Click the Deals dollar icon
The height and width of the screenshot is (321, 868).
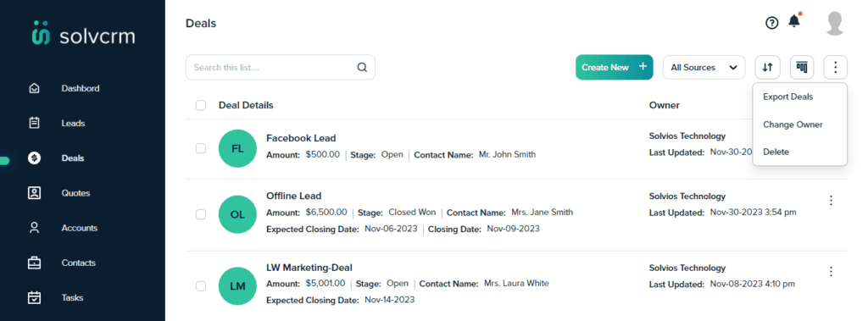tap(34, 158)
